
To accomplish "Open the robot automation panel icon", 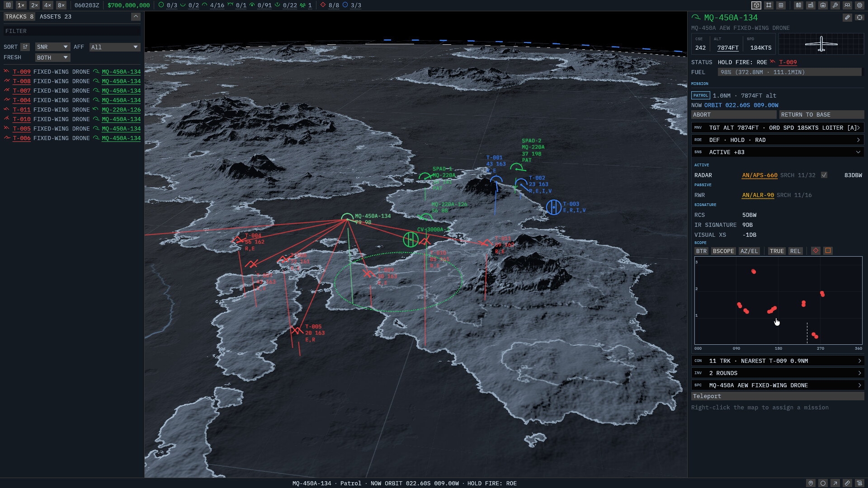I will click(x=823, y=5).
